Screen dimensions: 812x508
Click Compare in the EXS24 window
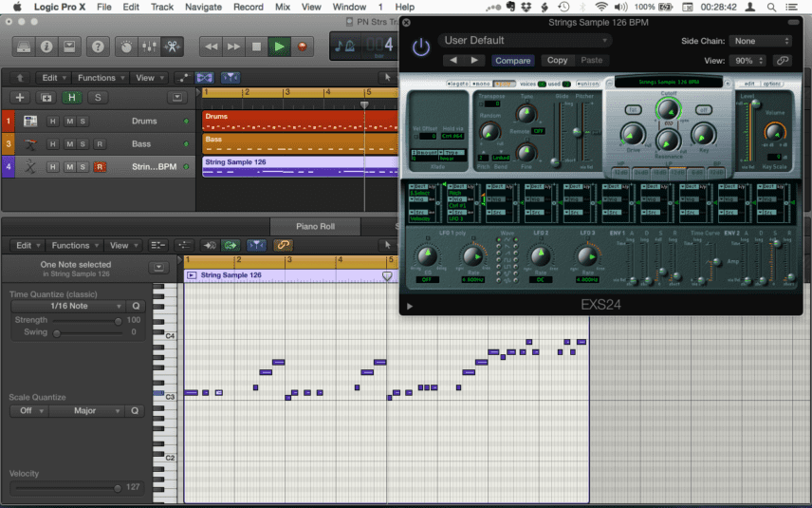[x=512, y=61]
